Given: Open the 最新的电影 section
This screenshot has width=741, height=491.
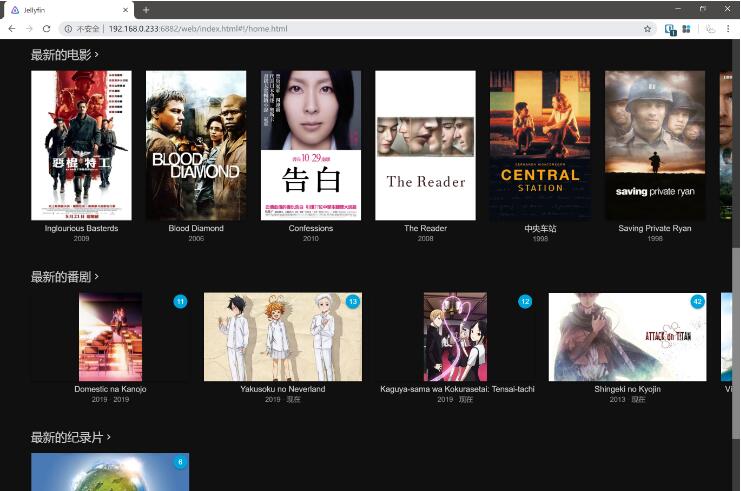Looking at the screenshot, I should pos(64,55).
